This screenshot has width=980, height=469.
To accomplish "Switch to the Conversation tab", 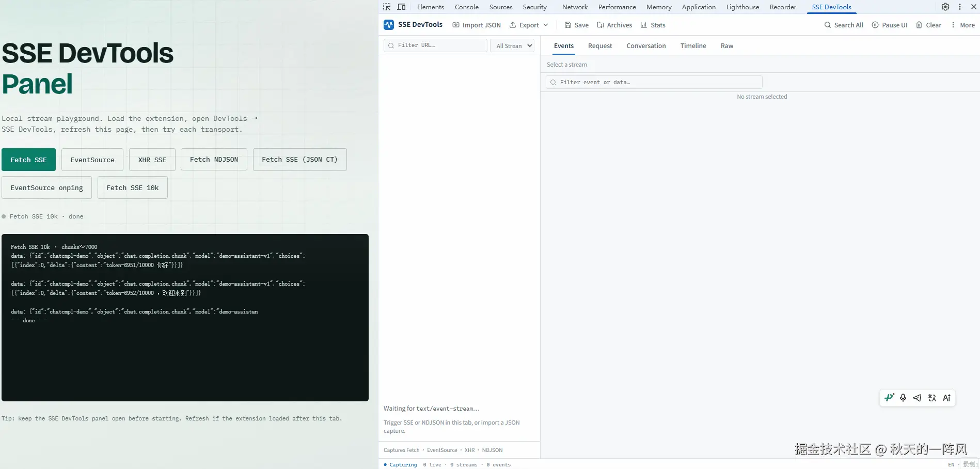I will [x=646, y=46].
